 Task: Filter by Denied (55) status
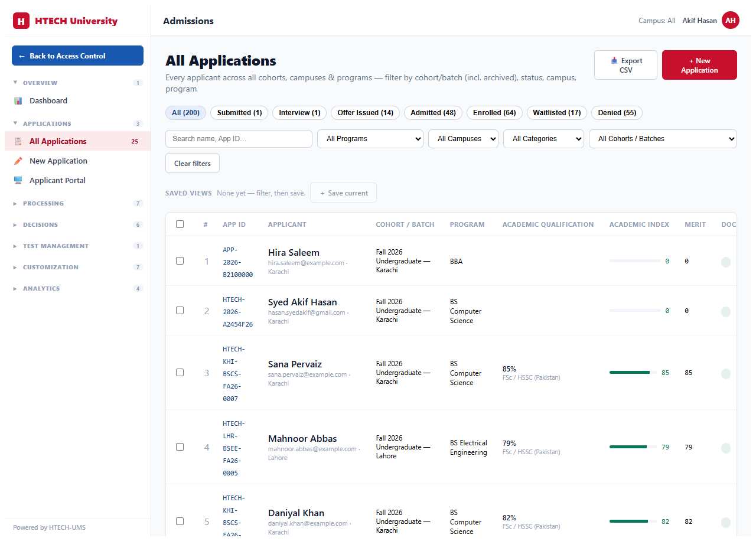(617, 113)
